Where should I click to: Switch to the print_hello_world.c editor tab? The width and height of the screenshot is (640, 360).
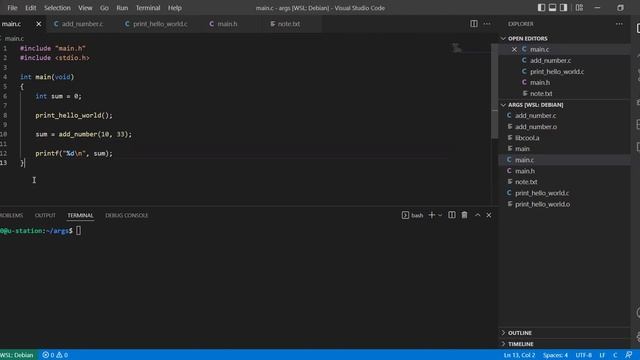[x=160, y=24]
